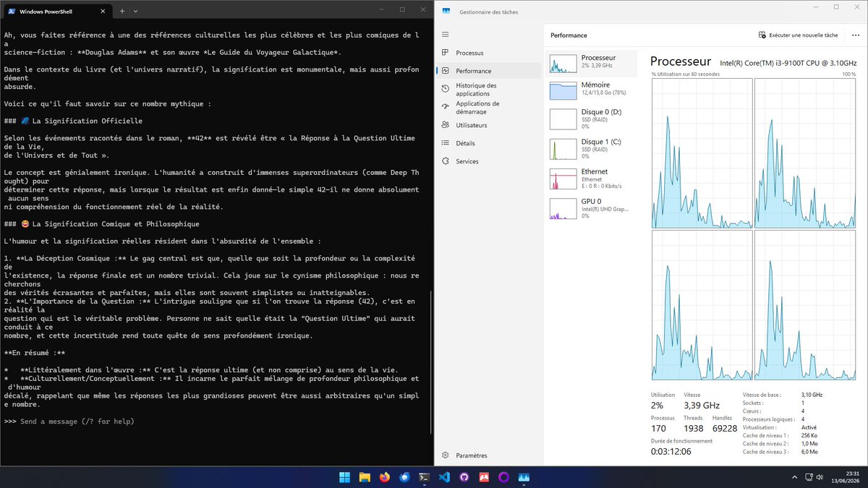Open the three-dot more options menu

point(855,35)
